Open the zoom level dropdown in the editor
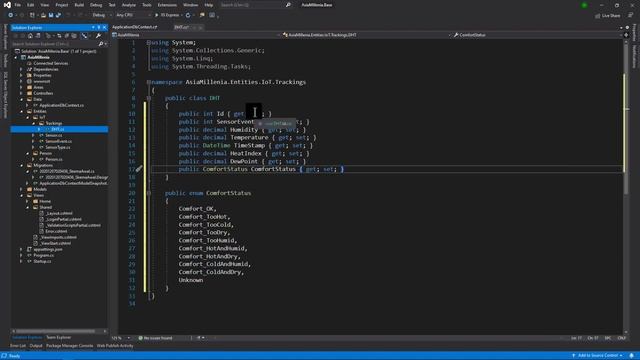640x360 pixels. click(121, 338)
